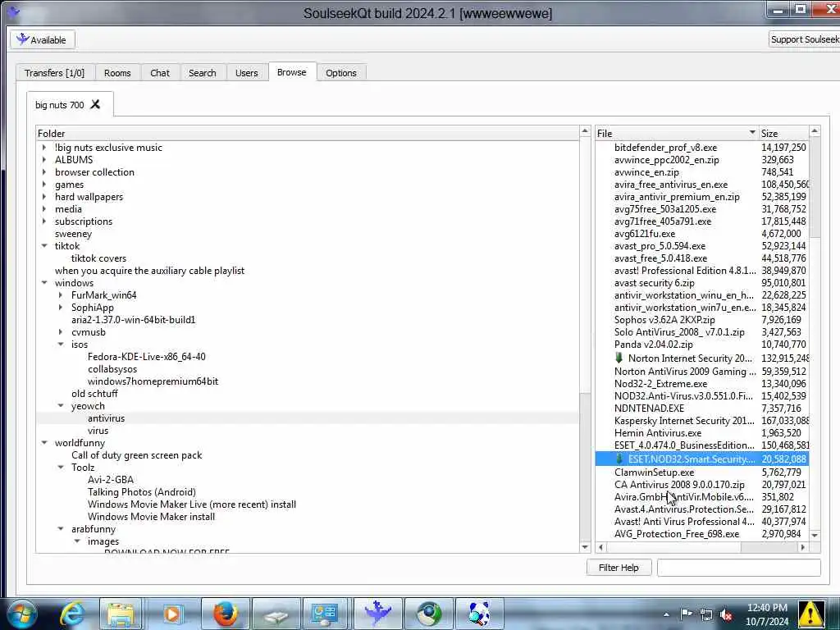
Task: Open Windows Explorer folder in taskbar
Action: 121,614
